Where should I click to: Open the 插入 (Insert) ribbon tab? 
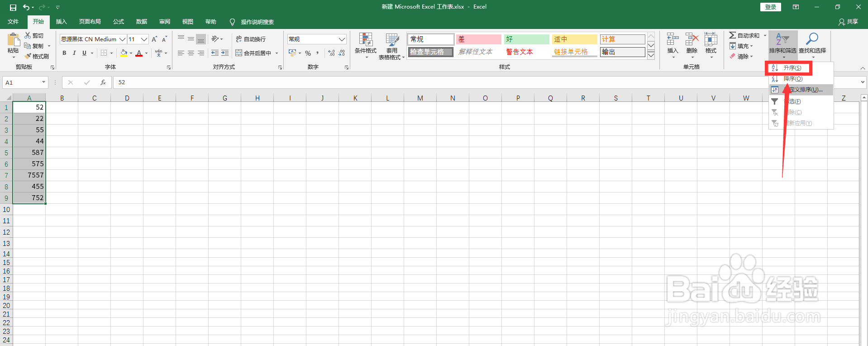pyautogui.click(x=61, y=22)
